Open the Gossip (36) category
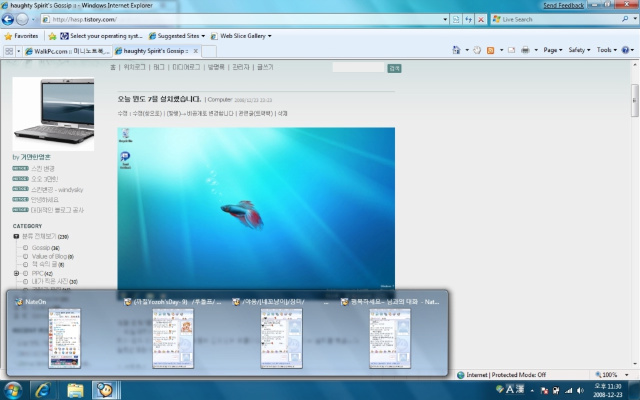Viewport: 640px width, 400px height. click(46, 248)
